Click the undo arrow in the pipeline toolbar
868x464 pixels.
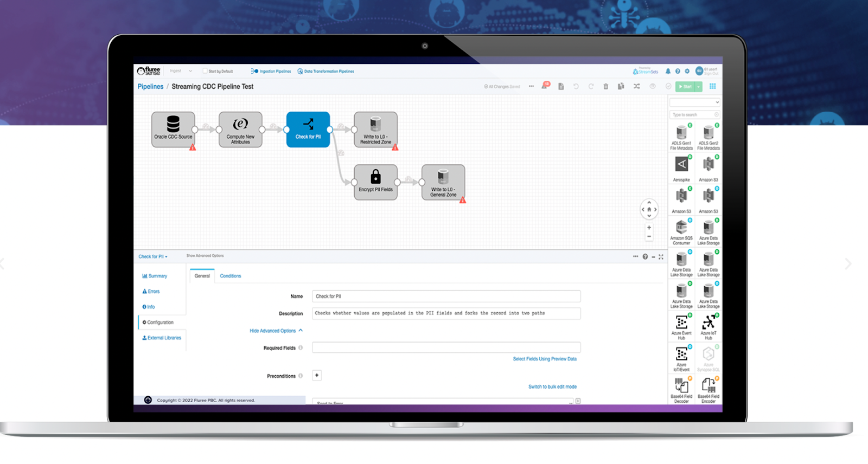576,87
